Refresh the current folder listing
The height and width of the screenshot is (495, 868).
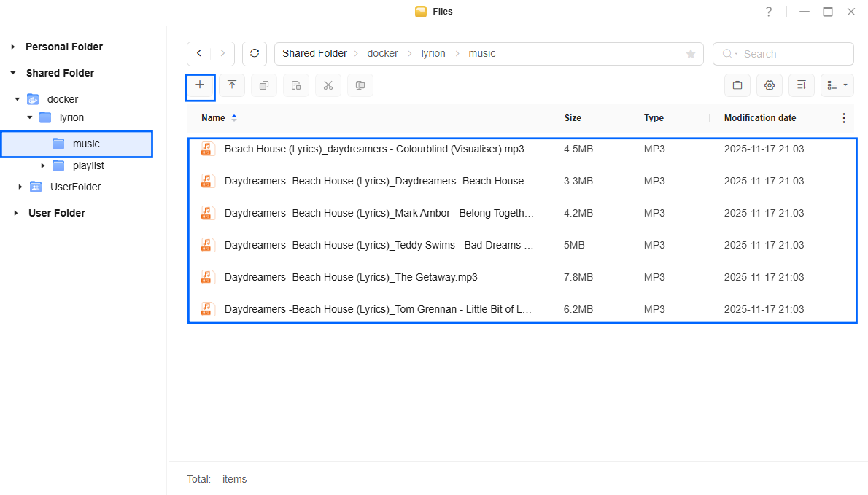tap(255, 53)
